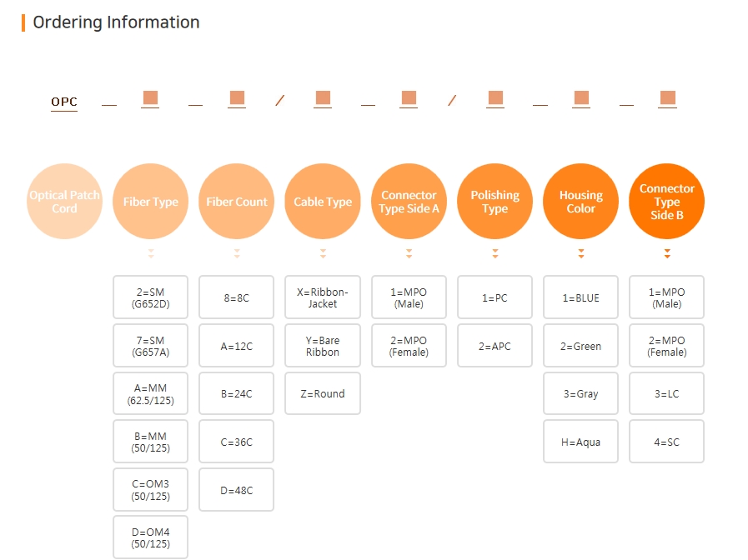The height and width of the screenshot is (560, 748).
Task: Select the 2=SM (G652D) option
Action: point(150,297)
